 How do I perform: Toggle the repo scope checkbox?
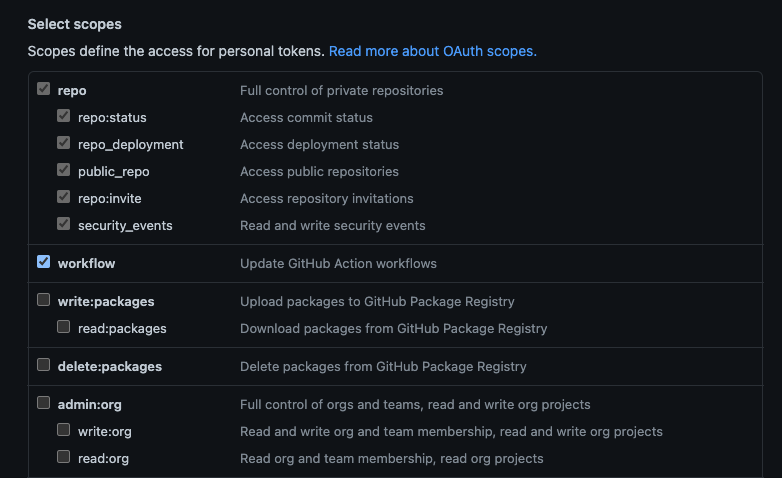click(x=43, y=89)
